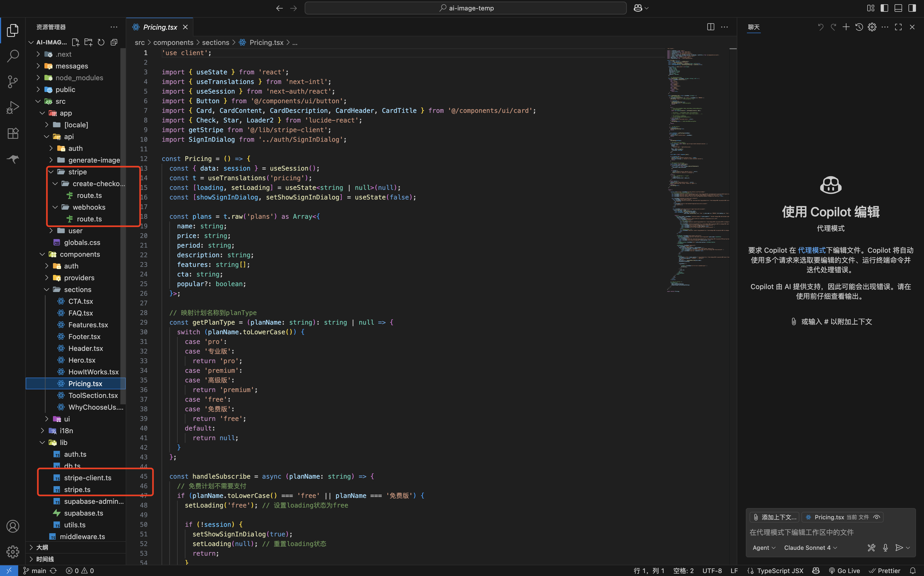Expand the 大纲 outline section
Screen dimensions: 924x576
[x=75, y=547]
